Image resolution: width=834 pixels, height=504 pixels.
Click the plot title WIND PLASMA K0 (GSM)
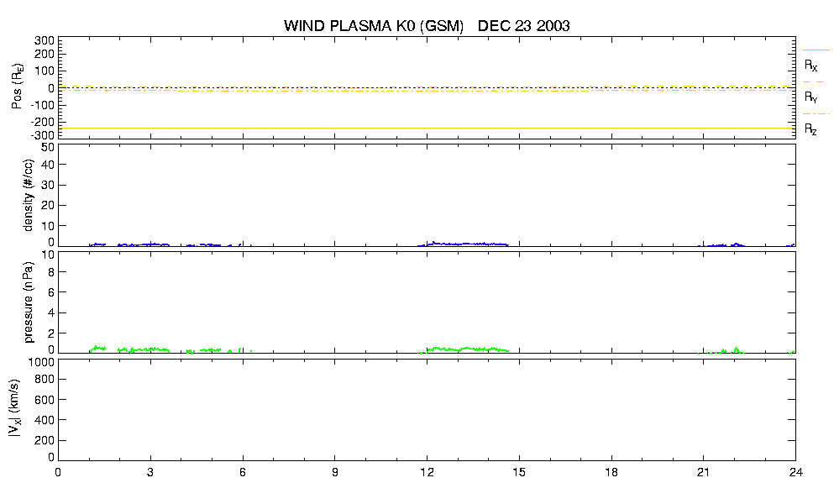tap(374, 26)
